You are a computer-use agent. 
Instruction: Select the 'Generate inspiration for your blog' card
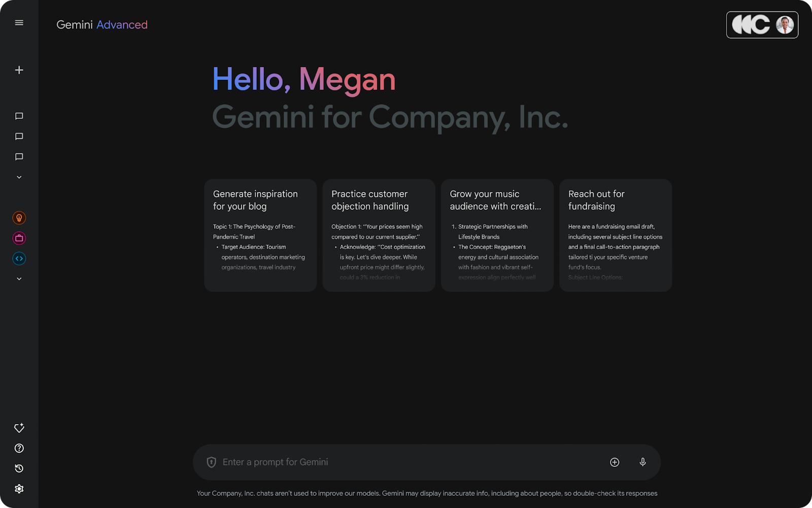point(260,235)
